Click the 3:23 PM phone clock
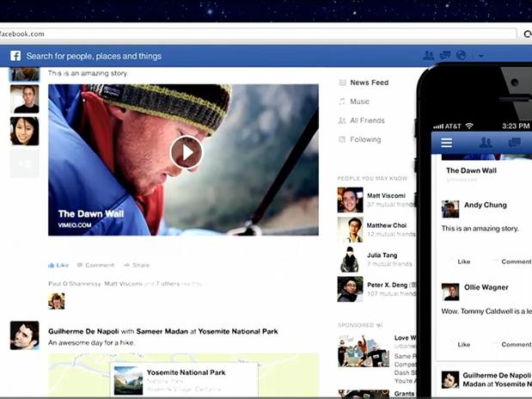Screen dimensions: 532x399 click(x=516, y=126)
